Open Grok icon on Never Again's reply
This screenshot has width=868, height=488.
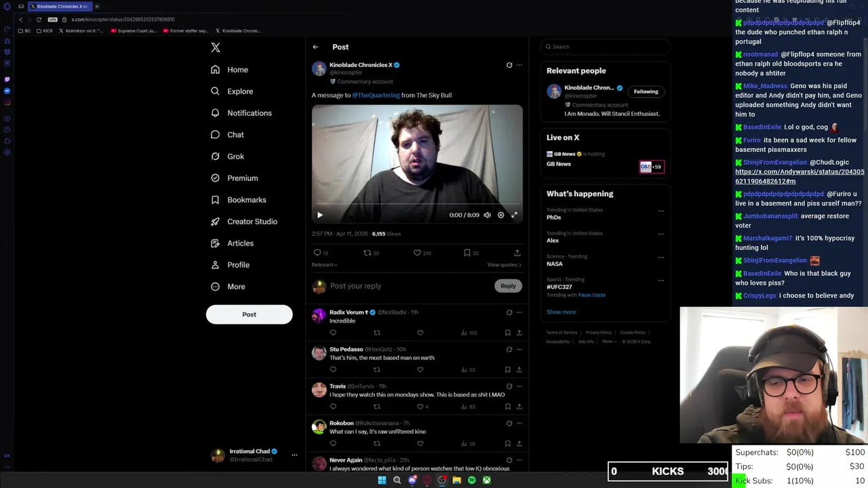coord(509,460)
